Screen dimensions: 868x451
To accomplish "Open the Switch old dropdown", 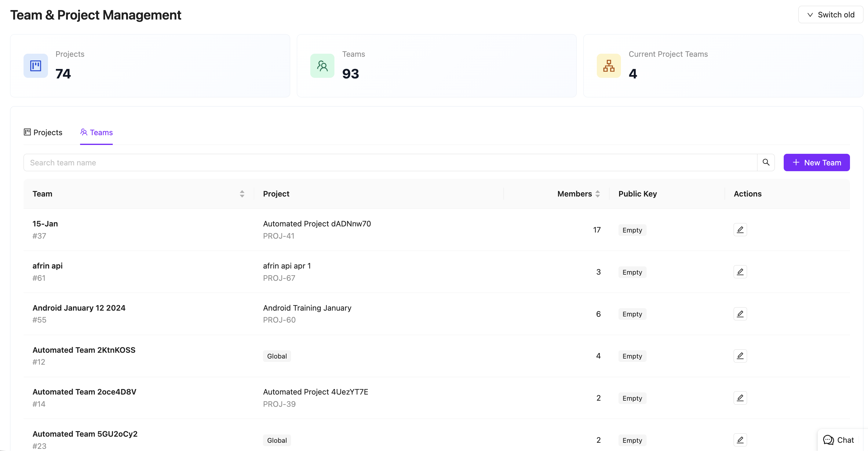I will pyautogui.click(x=831, y=15).
